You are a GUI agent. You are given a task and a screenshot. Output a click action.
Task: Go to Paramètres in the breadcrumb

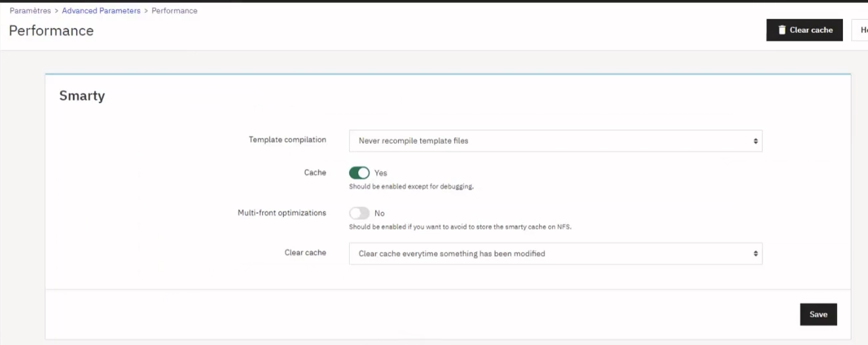click(x=30, y=11)
